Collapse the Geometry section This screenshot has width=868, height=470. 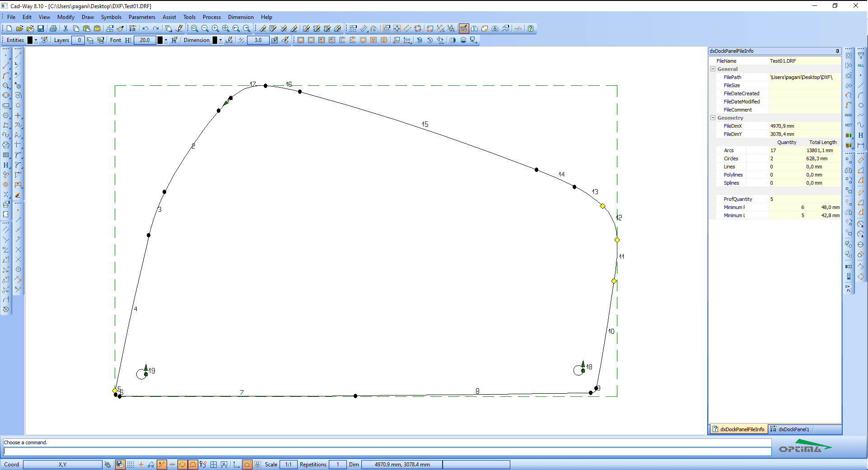[x=713, y=118]
